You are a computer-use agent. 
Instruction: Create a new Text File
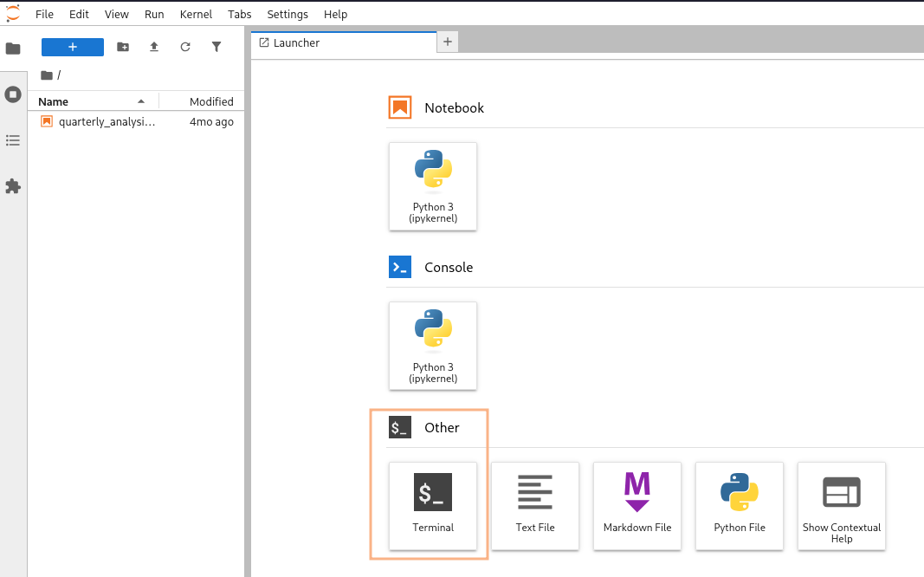[535, 506]
